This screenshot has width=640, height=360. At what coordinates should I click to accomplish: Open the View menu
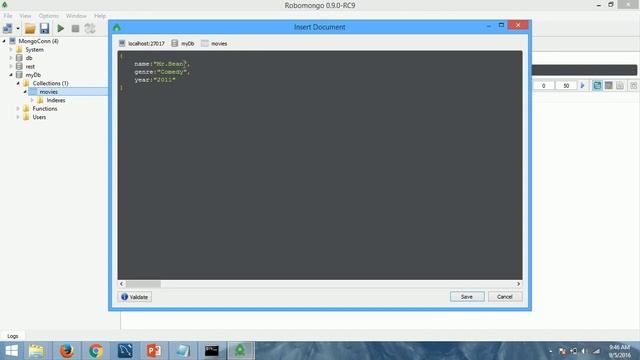[x=25, y=16]
